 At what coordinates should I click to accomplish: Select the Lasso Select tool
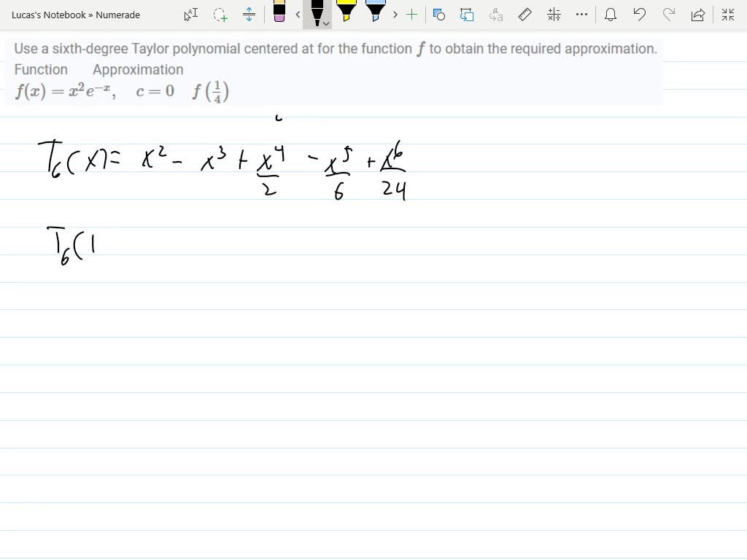220,15
